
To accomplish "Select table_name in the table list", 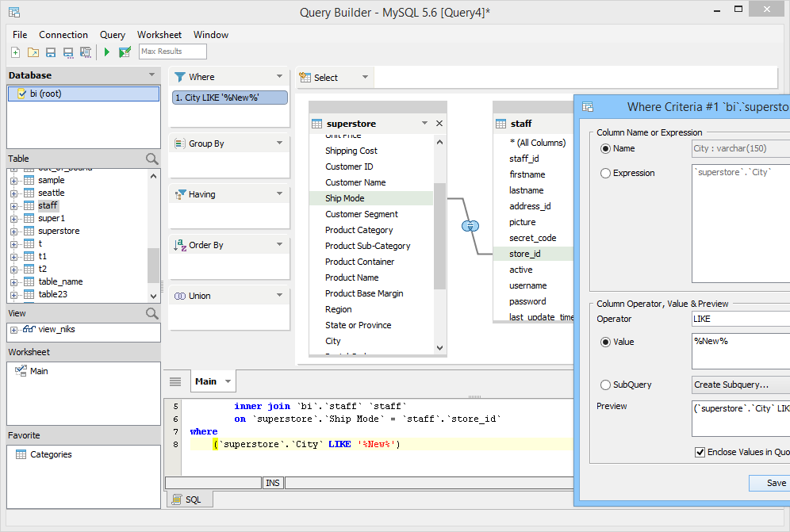I will pyautogui.click(x=60, y=281).
